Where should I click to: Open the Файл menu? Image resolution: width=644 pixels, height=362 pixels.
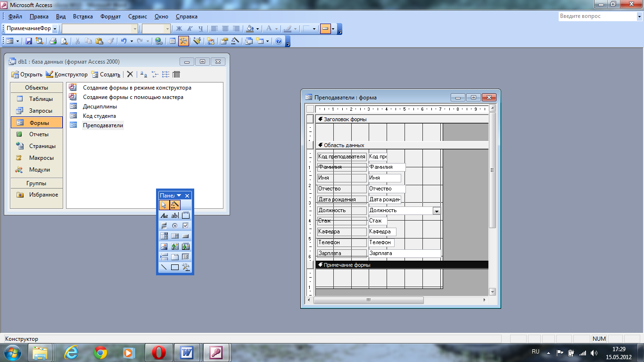tap(15, 16)
